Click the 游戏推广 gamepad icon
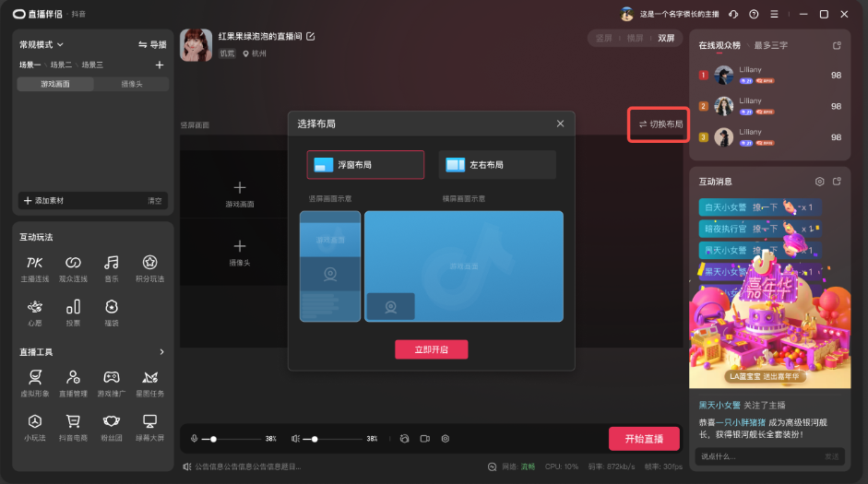868x484 pixels. tap(111, 382)
